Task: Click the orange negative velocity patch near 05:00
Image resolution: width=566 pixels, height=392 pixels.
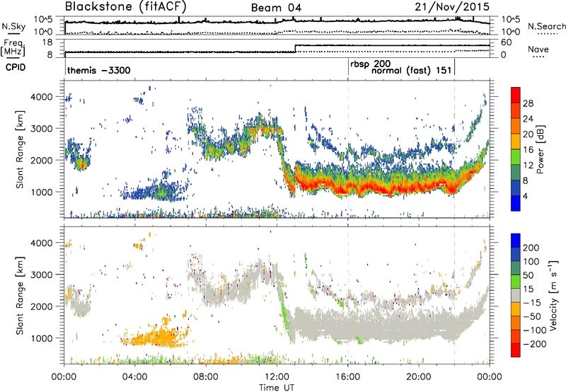Action: 158,336
